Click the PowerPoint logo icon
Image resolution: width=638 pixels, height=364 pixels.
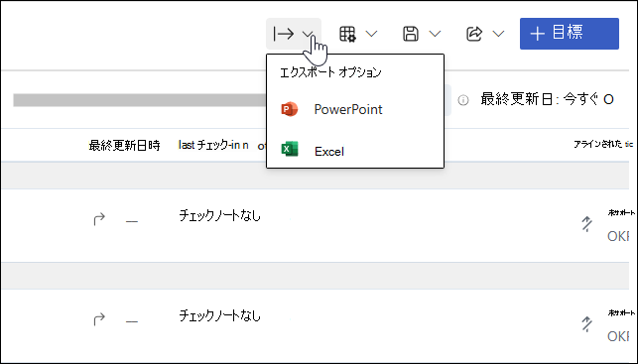(x=290, y=109)
